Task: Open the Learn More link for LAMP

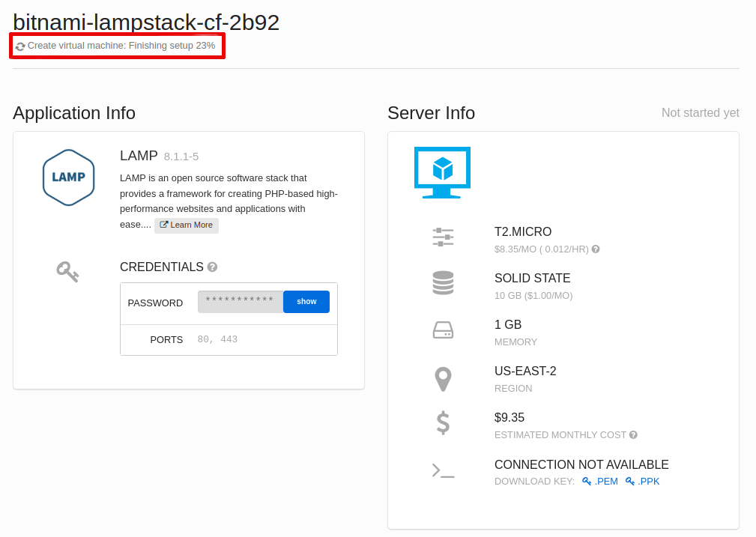Action: pos(187,225)
